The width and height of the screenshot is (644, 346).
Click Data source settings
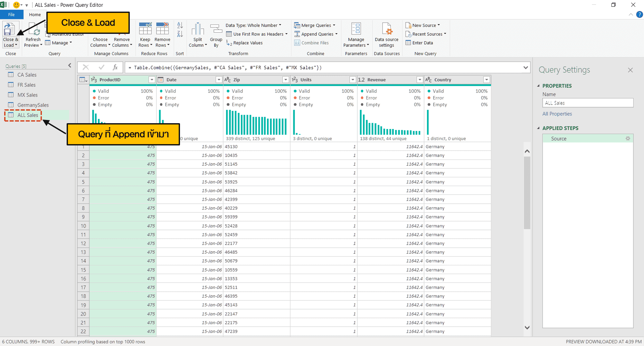(386, 35)
